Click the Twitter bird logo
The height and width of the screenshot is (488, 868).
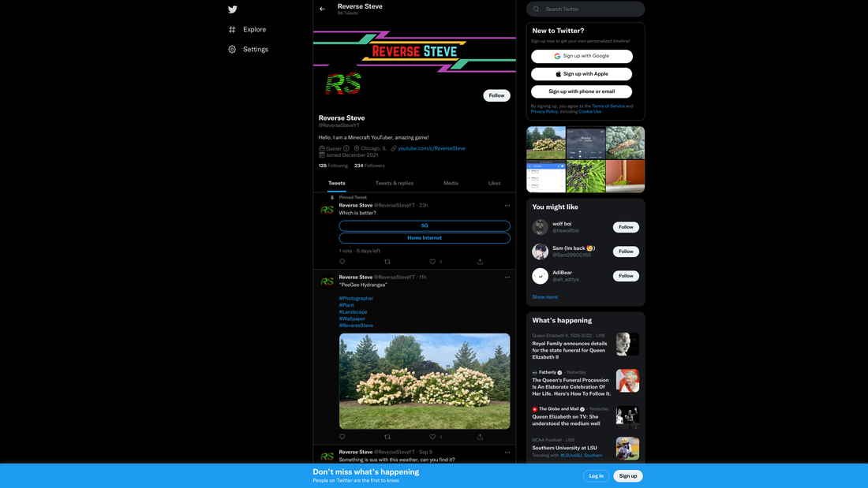233,9
